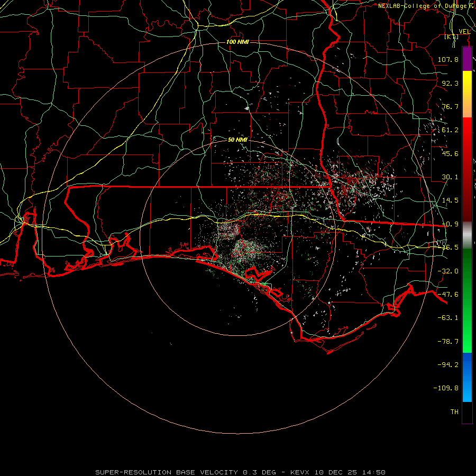The image size is (476, 476).
Task: Click the 14.5 velocity scale value
Action: tap(450, 200)
